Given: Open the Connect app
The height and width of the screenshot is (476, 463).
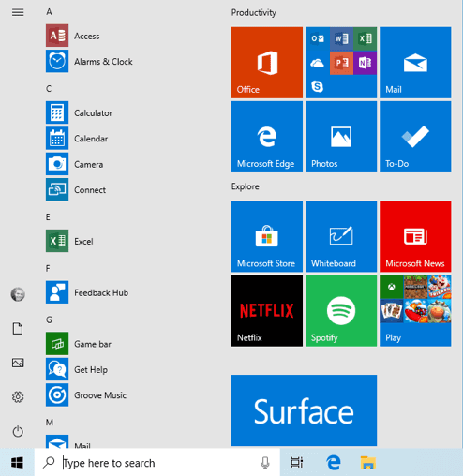Looking at the screenshot, I should [76, 190].
